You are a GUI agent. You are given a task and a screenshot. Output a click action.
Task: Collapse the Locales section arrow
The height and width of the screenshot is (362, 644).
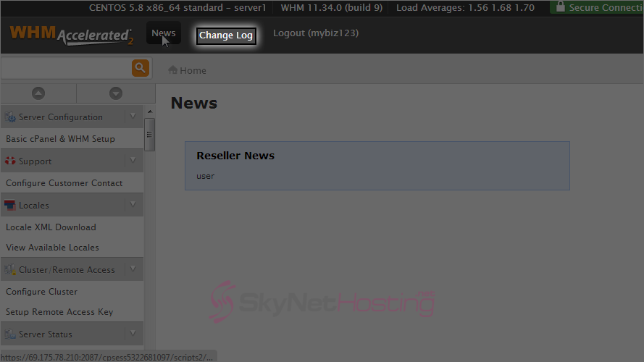[x=133, y=204]
